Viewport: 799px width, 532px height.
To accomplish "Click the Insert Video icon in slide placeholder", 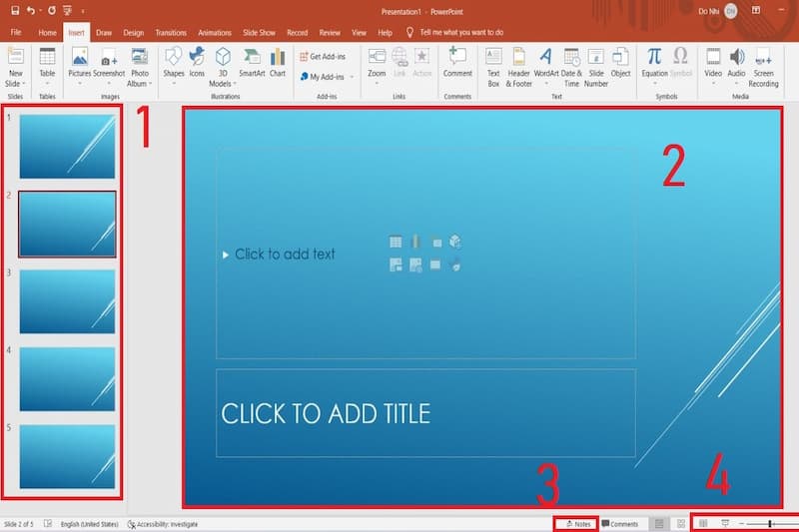I will click(x=435, y=265).
